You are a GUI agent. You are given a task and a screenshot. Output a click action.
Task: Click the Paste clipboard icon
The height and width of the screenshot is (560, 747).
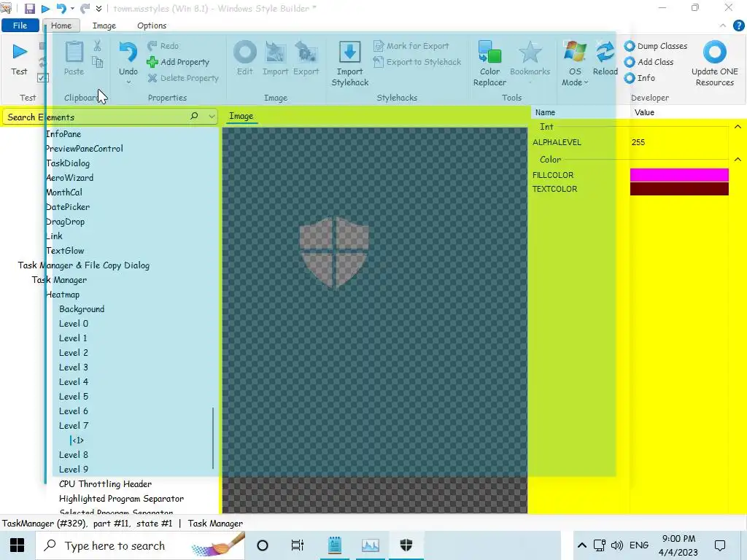[x=74, y=52]
